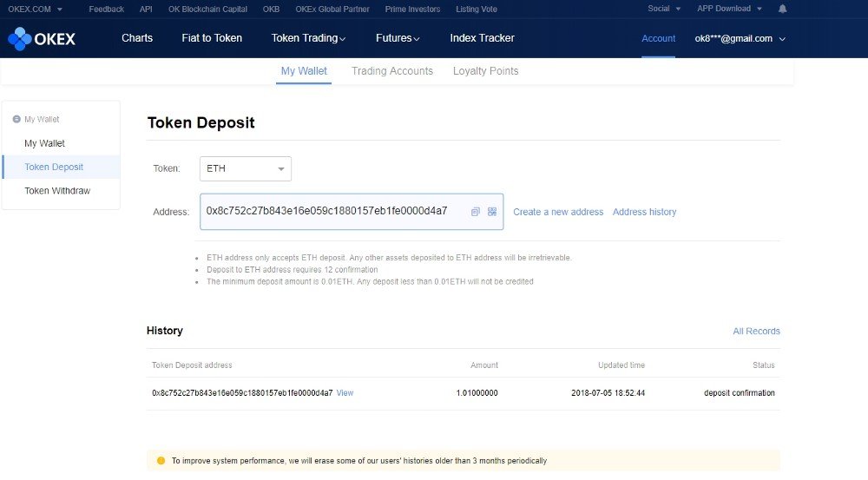Expand the OKEX.COM dropdown
868x480 pixels.
point(35,9)
